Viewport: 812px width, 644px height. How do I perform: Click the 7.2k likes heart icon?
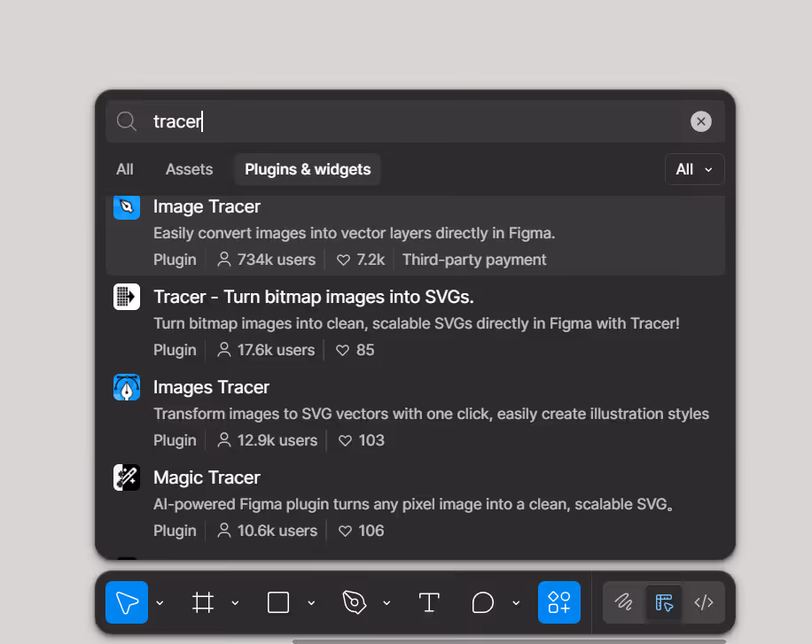pos(343,260)
